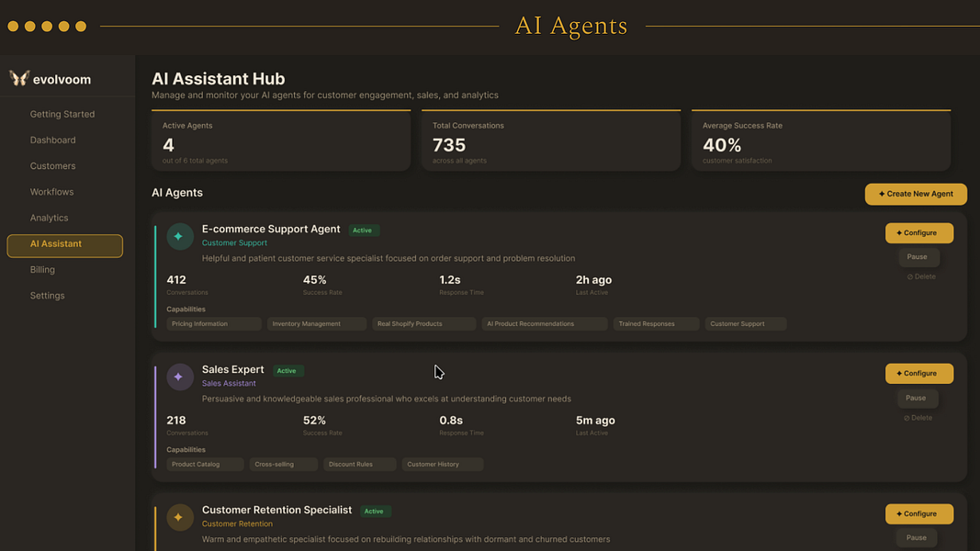This screenshot has height=551, width=980.
Task: Click the E-commerce Support Agent teal sparkle avatar
Action: point(179,237)
